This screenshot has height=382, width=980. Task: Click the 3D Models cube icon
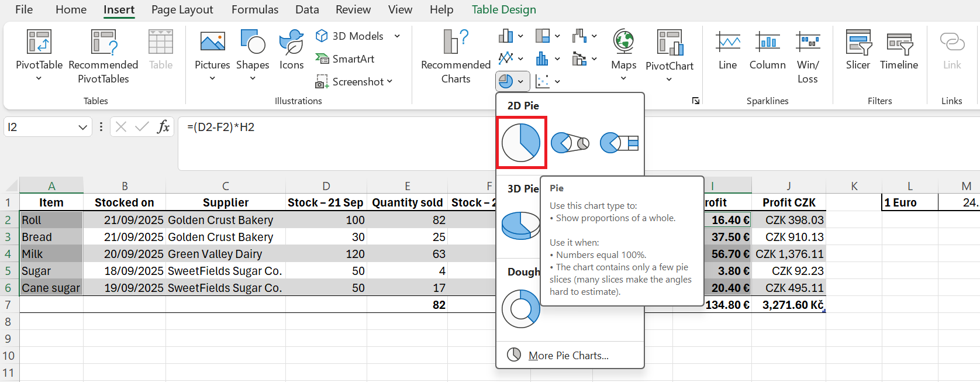coord(322,36)
